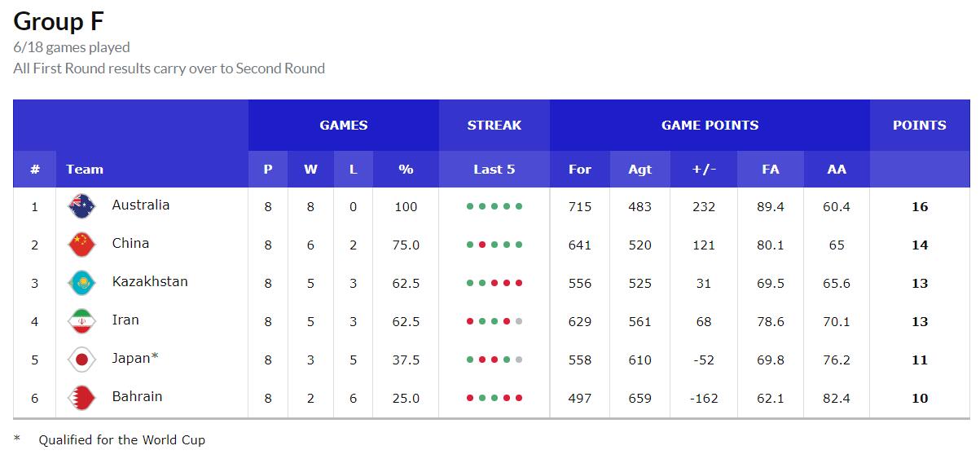Sort by the % win percentage header
Screen dimensions: 980x459
tap(406, 170)
